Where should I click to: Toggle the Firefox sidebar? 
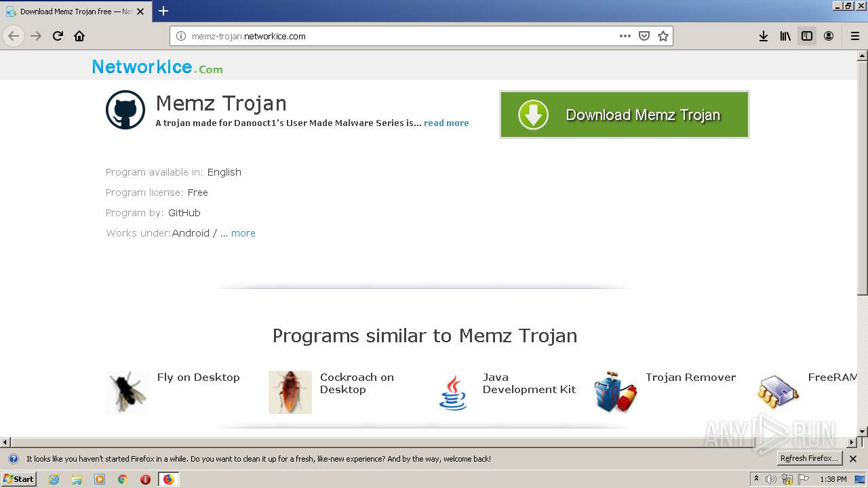click(807, 36)
